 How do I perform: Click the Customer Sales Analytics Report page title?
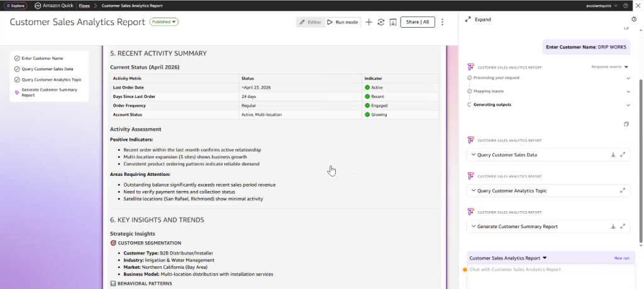[x=77, y=22]
